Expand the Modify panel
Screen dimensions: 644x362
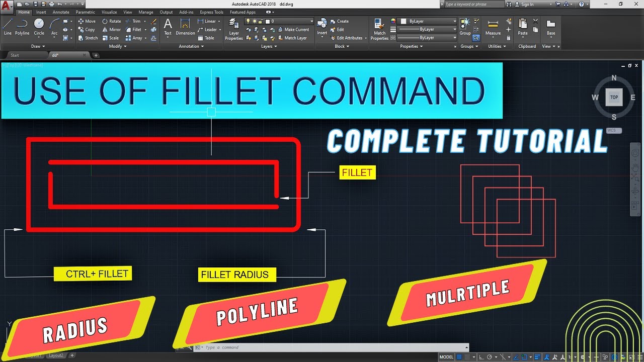(x=118, y=46)
